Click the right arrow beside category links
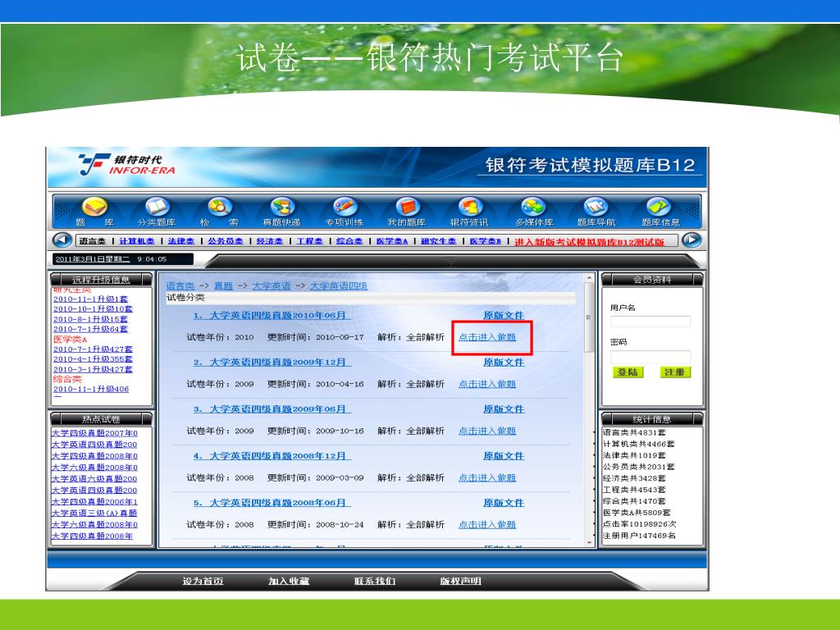Viewport: 840px width, 630px height. (692, 240)
